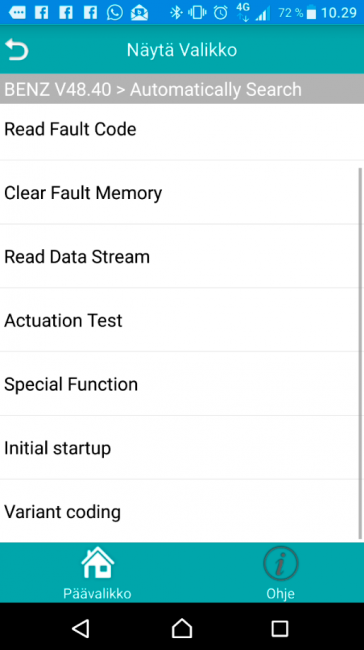Tap the first Facebook notification icon
The width and height of the screenshot is (364, 650).
[41, 12]
